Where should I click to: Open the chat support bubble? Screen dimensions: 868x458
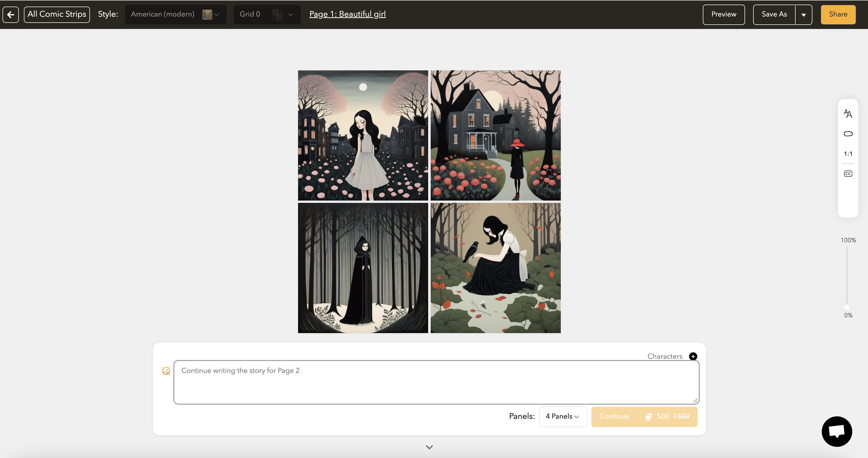837,431
